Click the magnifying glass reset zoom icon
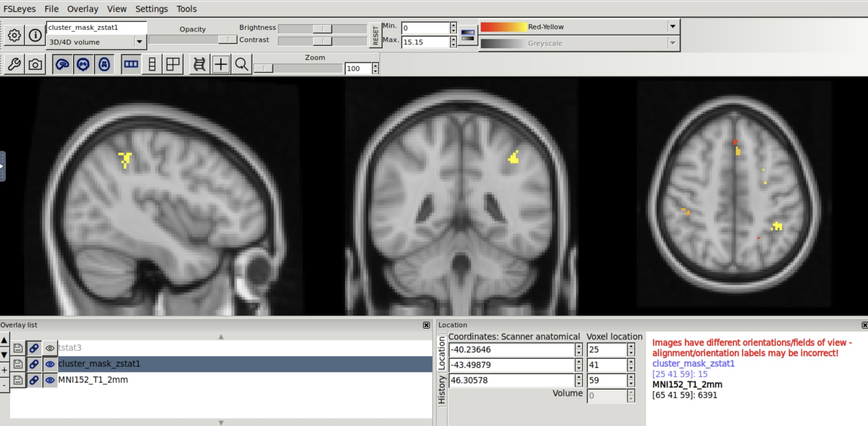 [242, 65]
